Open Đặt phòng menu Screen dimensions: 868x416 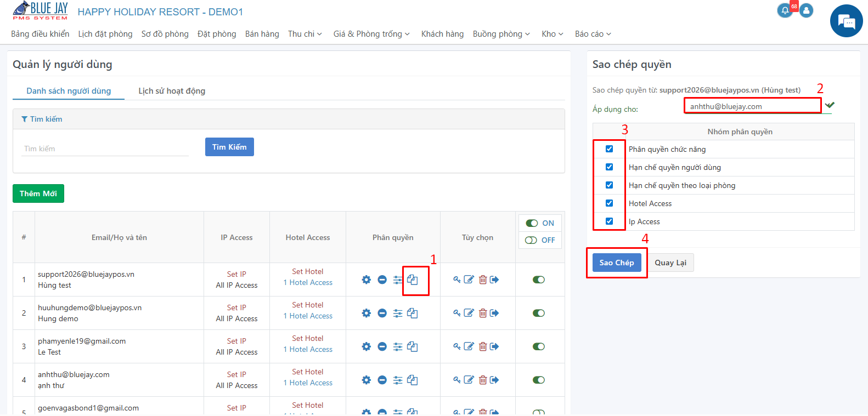217,34
